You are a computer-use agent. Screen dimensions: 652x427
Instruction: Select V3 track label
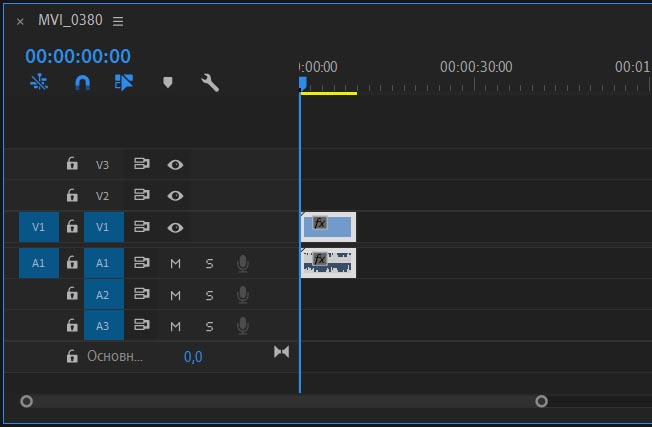102,165
